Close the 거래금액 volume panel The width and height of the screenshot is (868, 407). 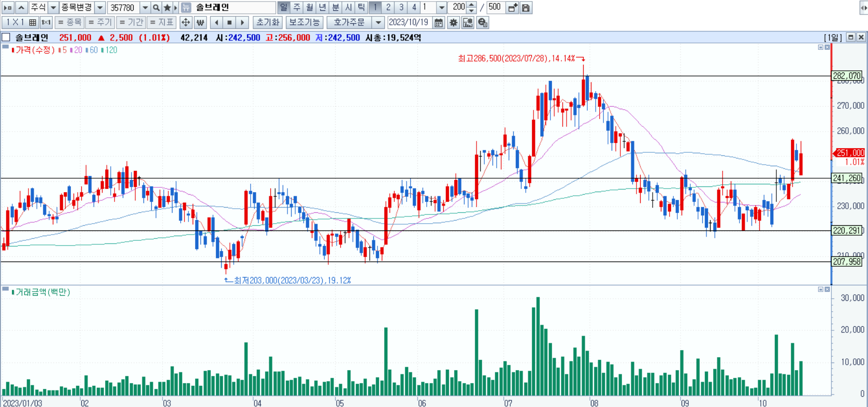tap(827, 289)
